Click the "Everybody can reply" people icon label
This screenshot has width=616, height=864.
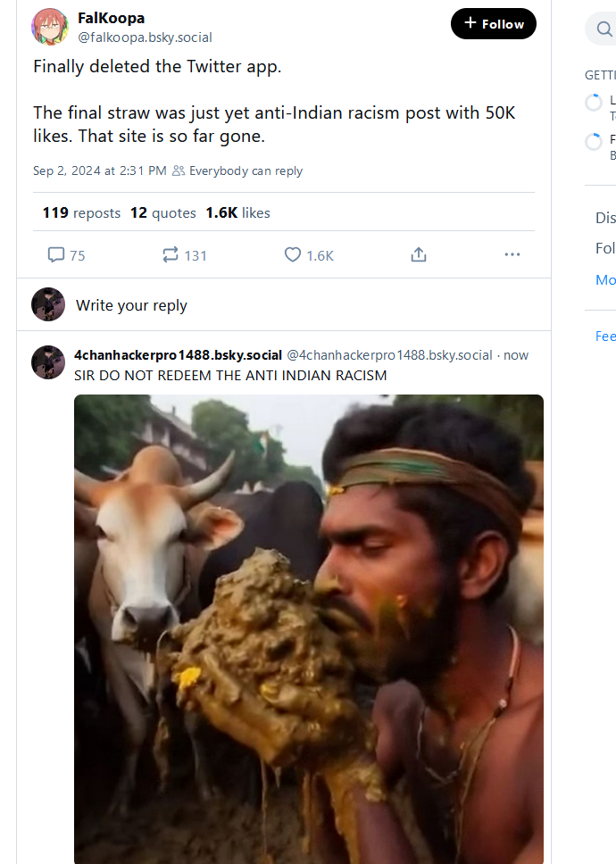point(237,170)
